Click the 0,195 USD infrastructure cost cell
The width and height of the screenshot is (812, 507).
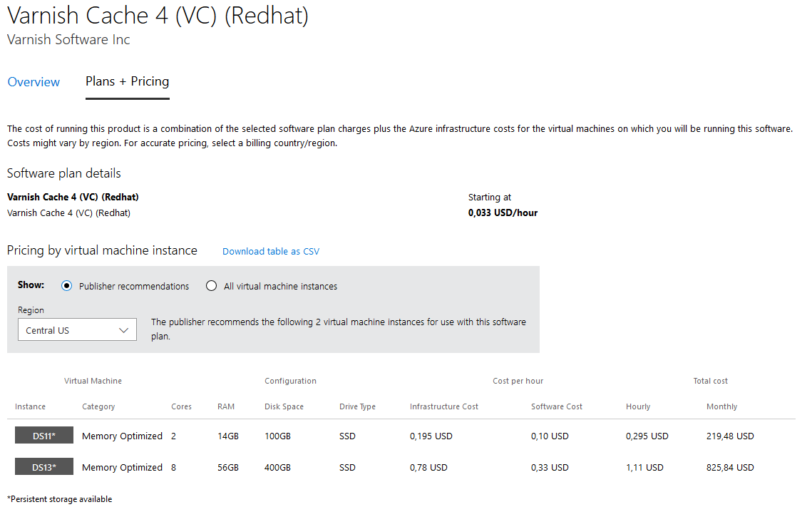431,436
